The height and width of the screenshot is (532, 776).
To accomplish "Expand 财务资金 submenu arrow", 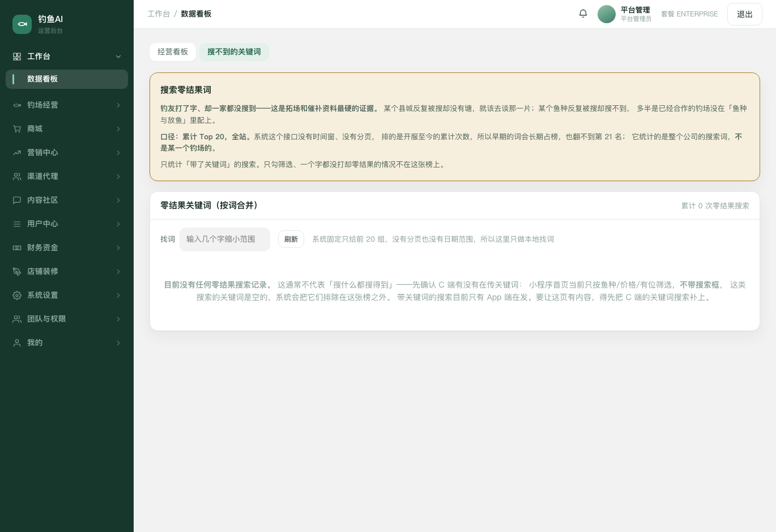I will tap(118, 248).
